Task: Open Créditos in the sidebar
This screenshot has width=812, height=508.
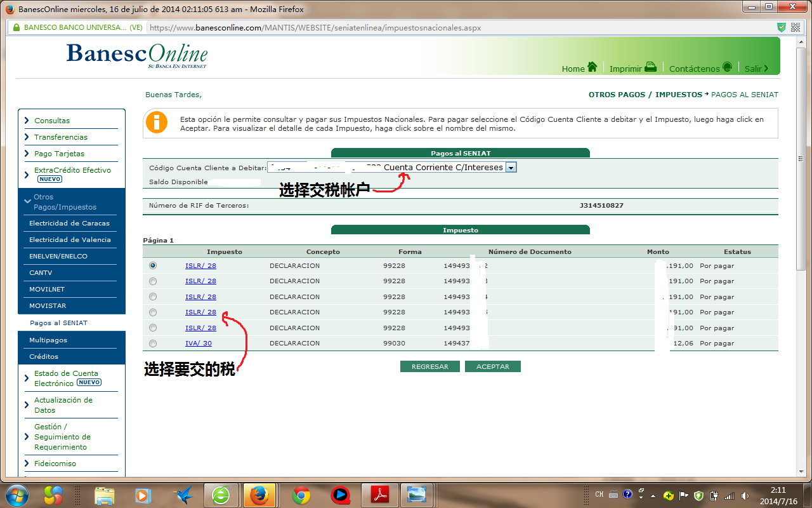Action: point(44,357)
